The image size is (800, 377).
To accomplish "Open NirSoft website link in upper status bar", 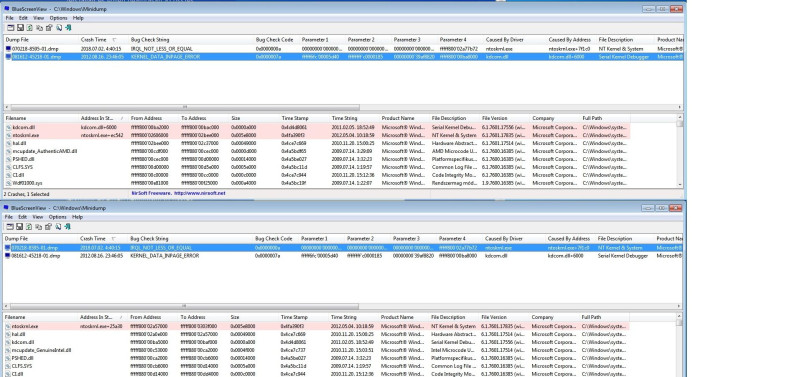I will pos(199,193).
